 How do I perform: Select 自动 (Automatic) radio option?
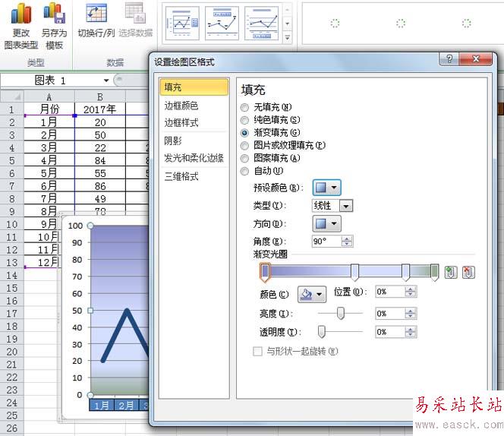coord(244,171)
